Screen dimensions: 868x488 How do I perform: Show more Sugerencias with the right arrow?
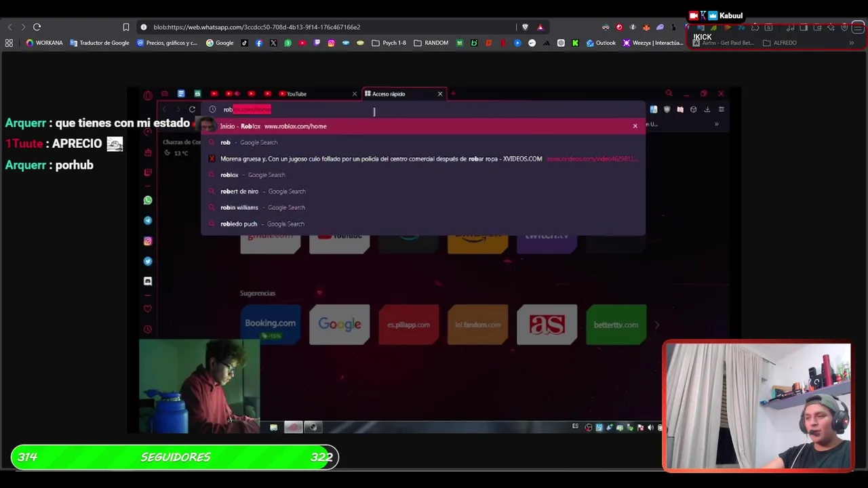tap(656, 325)
